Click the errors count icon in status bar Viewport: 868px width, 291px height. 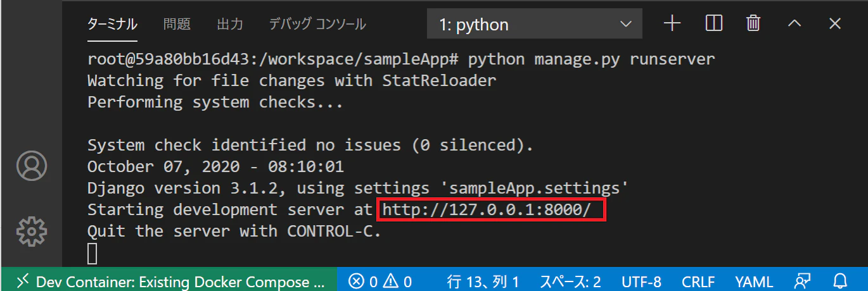click(364, 282)
